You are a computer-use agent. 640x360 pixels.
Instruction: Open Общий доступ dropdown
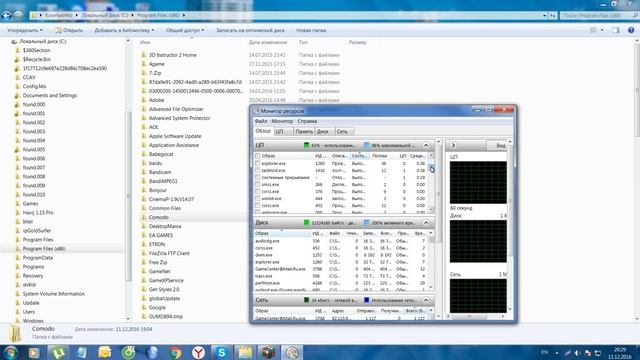pos(184,30)
